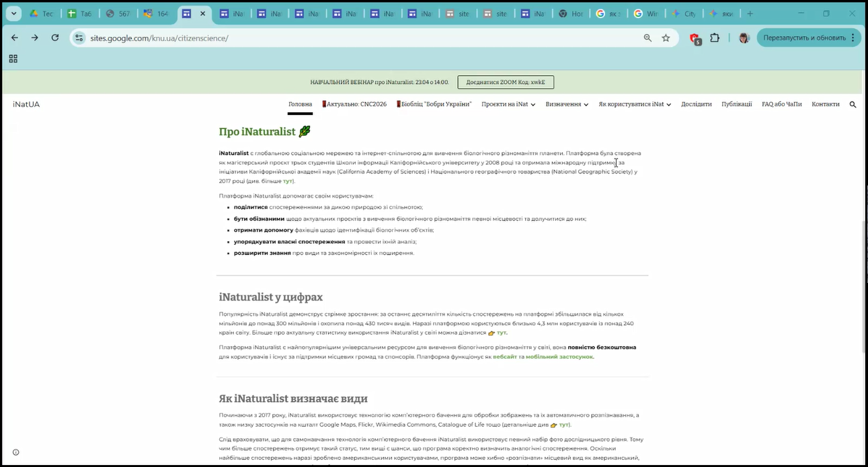The height and width of the screenshot is (467, 868).
Task: Expand the Визначення menu dropdown
Action: [x=567, y=105]
